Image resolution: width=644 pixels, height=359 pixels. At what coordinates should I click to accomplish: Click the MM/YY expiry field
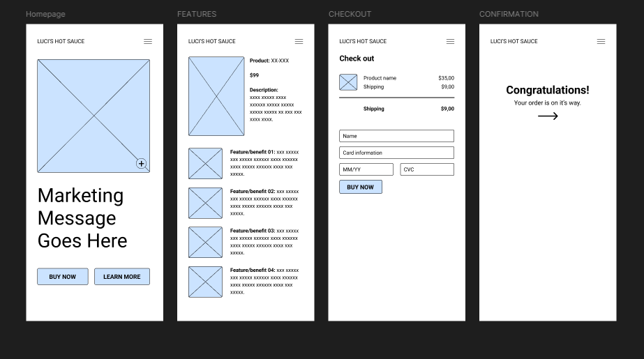pos(366,169)
